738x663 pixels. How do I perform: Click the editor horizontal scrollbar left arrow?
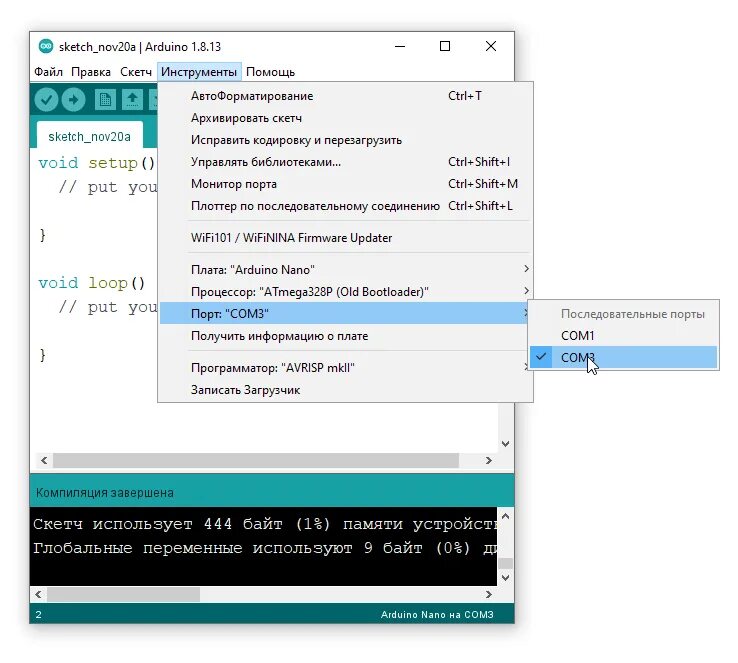tap(44, 460)
